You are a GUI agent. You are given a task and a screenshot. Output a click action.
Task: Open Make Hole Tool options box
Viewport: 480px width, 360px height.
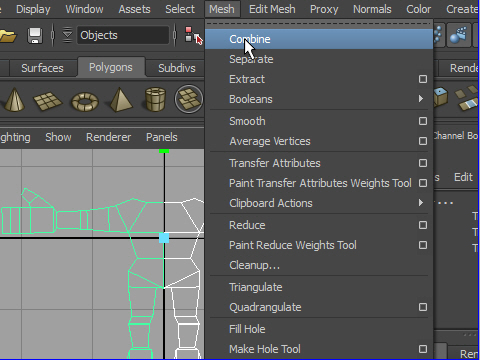[x=423, y=349]
